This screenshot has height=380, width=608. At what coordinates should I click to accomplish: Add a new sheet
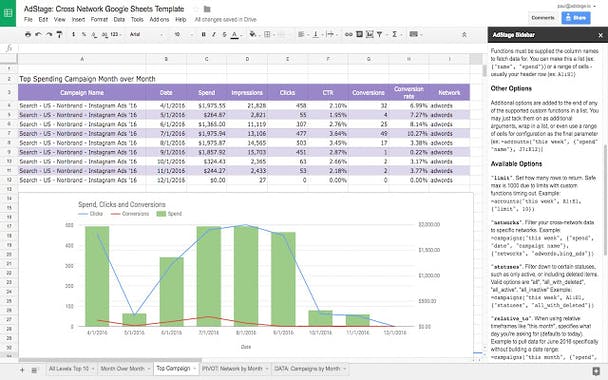[22, 370]
